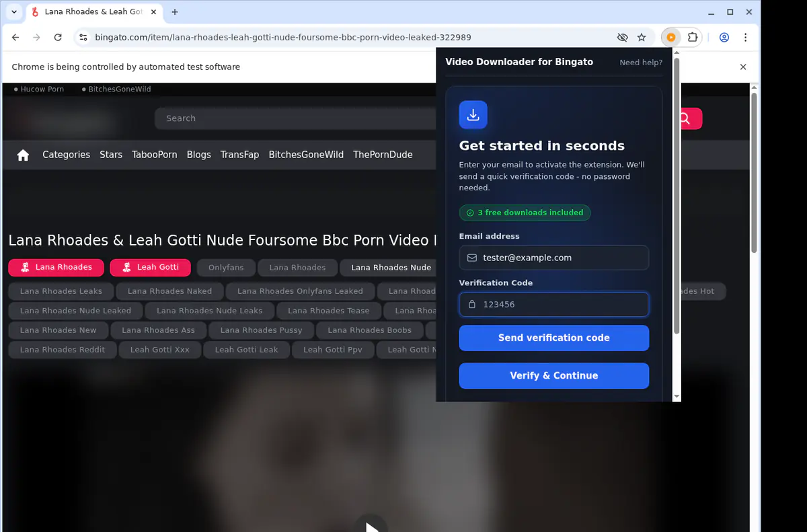807x532 pixels.
Task: Open the TabooPorn menu item
Action: coord(155,155)
